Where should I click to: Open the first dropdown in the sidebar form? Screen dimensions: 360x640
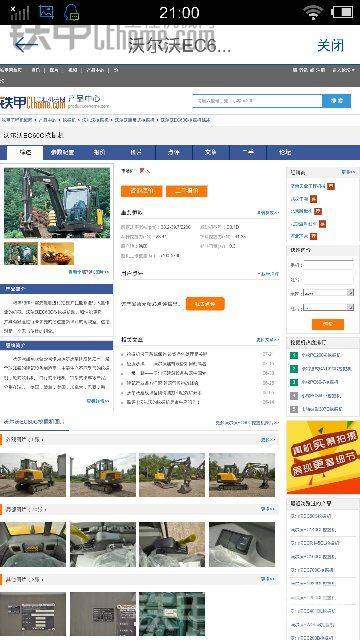[328, 293]
